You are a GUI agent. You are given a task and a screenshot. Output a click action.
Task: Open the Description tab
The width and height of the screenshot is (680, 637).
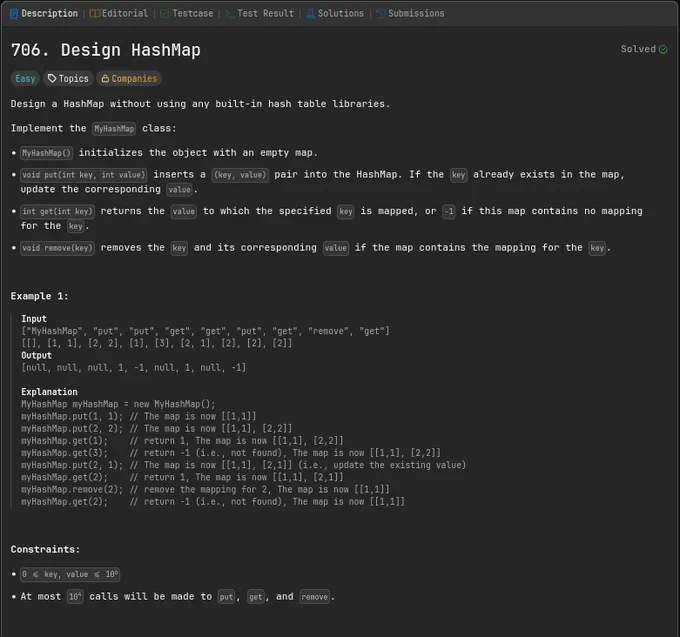(x=44, y=13)
